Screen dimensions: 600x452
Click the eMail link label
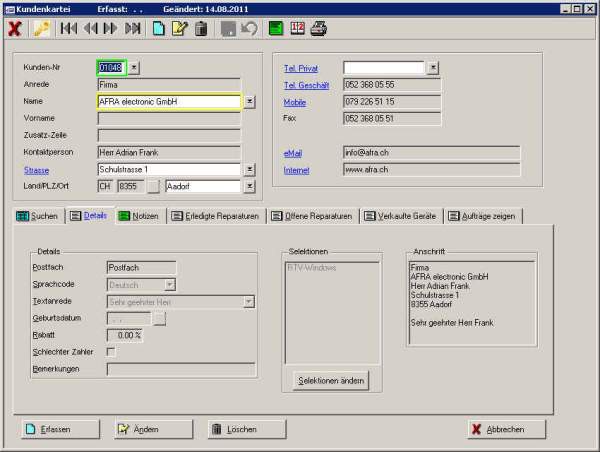[x=294, y=153]
